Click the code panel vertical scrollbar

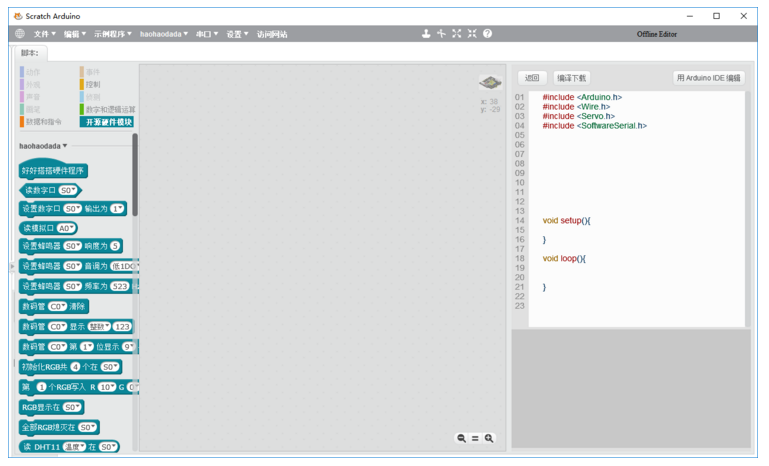[x=747, y=208]
